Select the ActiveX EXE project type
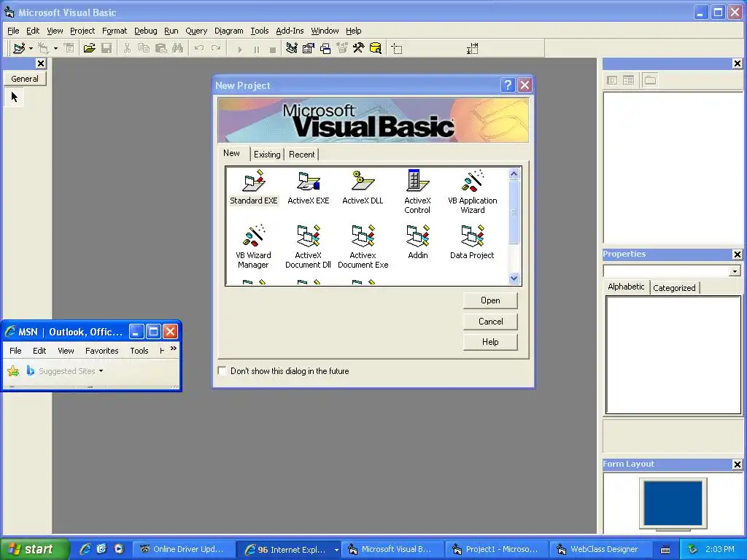The image size is (747, 560). pos(309,187)
